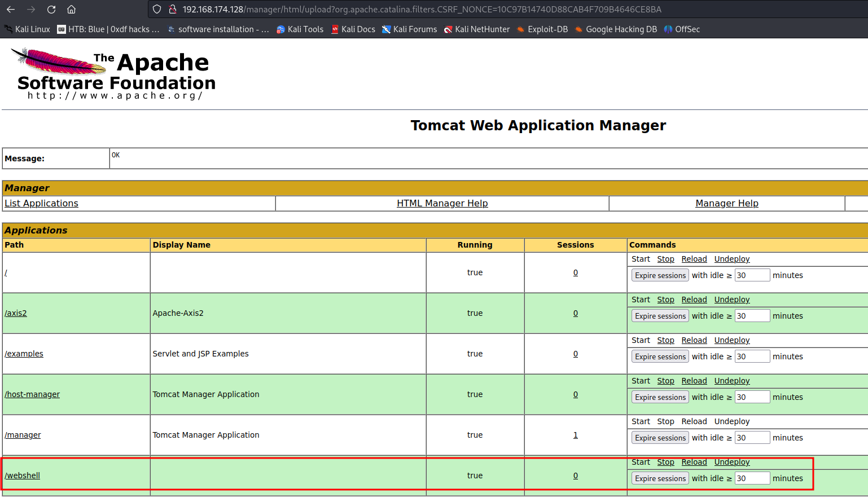Screen dimensions: 868x502
Task: Open the Kali NetHunter bookmark
Action: [477, 29]
